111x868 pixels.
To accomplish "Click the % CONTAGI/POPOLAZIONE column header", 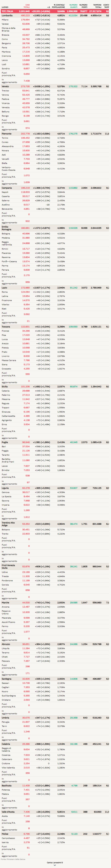I will pos(59,6).
